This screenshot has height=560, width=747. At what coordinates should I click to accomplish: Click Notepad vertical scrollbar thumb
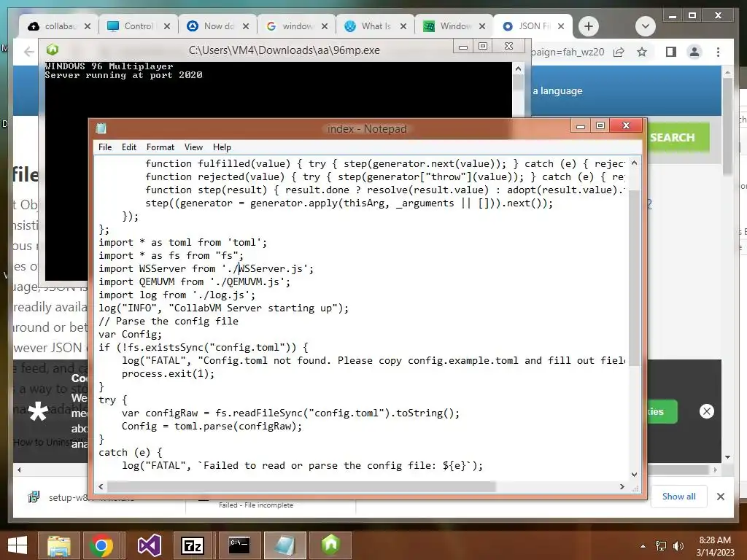(x=634, y=277)
